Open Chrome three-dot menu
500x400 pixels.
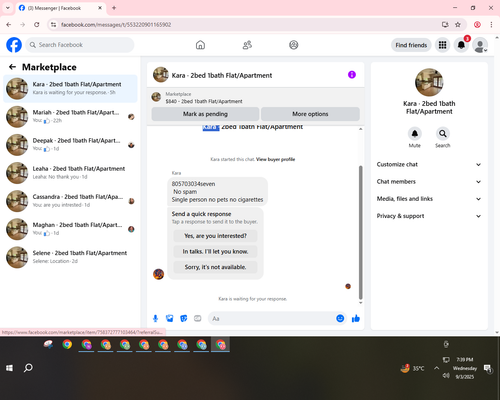click(x=491, y=25)
